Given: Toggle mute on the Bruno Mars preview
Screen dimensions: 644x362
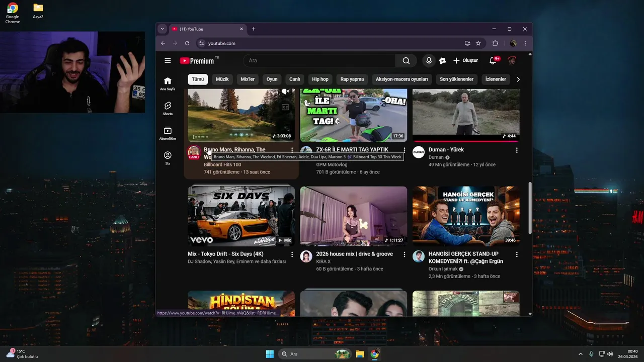Looking at the screenshot, I should click(x=285, y=92).
